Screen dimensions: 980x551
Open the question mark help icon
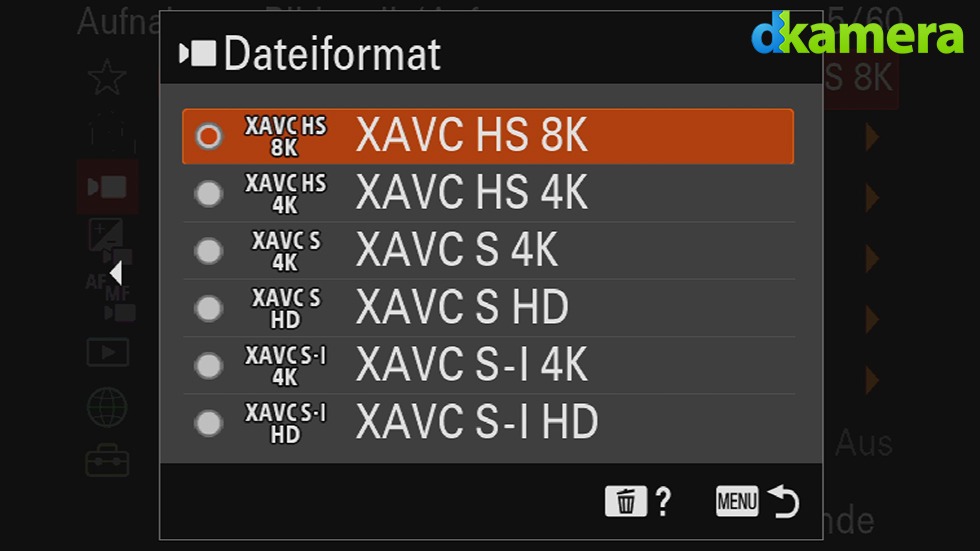coord(663,502)
